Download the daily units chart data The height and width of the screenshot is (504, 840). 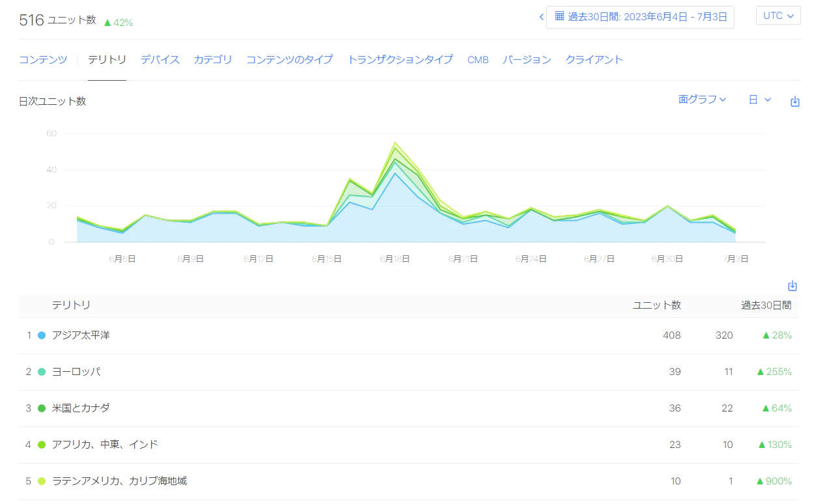[794, 102]
